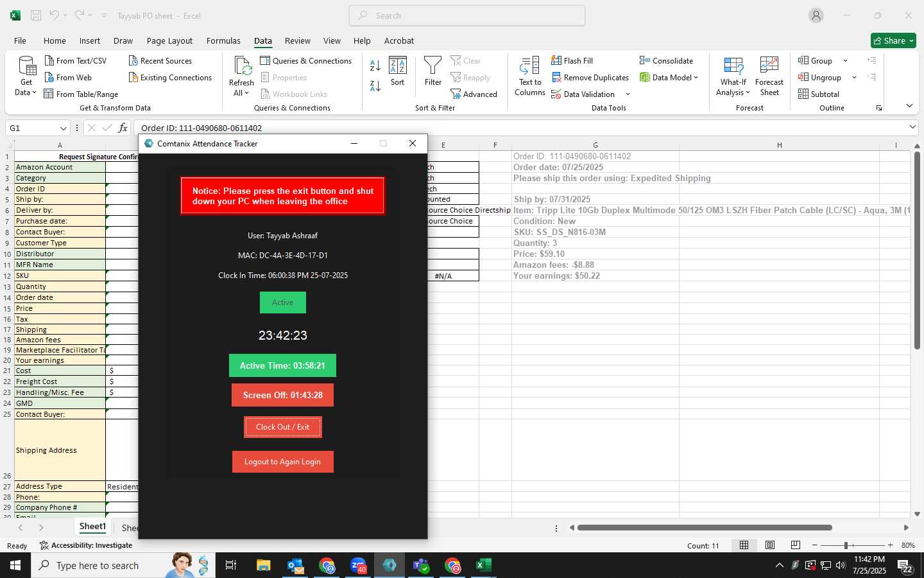Save workbook via title bar icon
This screenshot has width=924, height=578.
click(36, 15)
